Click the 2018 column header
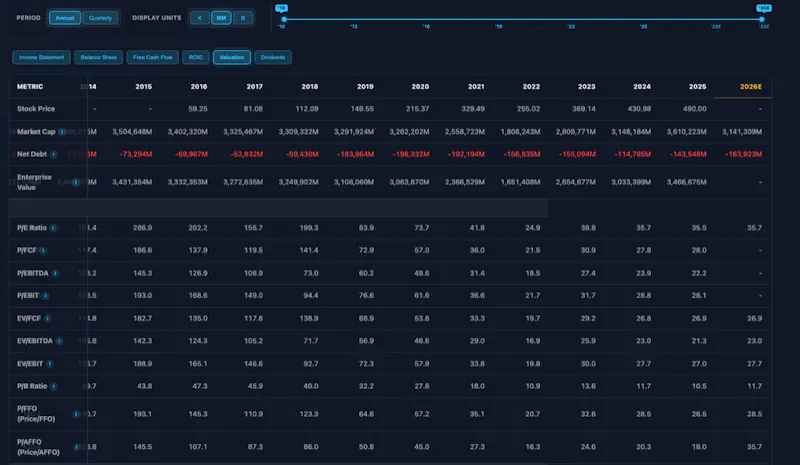This screenshot has height=465, width=800. point(310,87)
